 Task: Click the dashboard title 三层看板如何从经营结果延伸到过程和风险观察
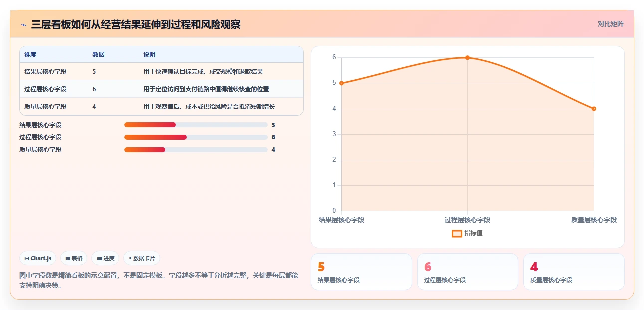point(136,24)
